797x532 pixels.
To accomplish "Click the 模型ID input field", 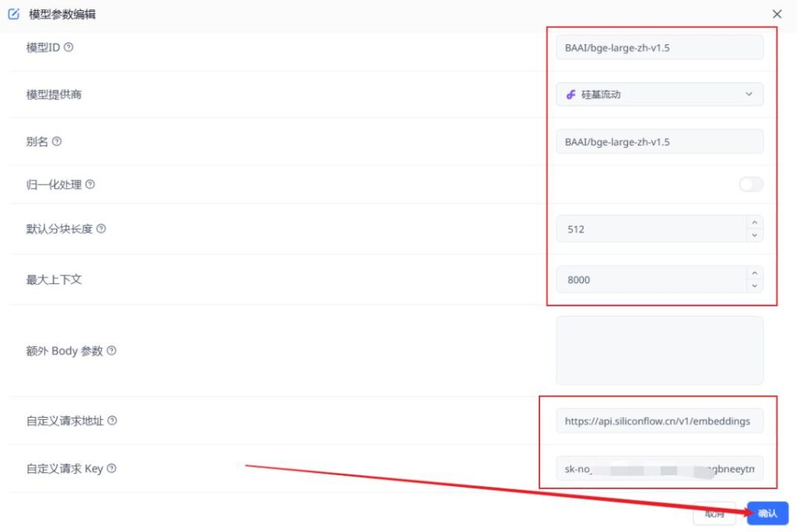I will [x=659, y=47].
